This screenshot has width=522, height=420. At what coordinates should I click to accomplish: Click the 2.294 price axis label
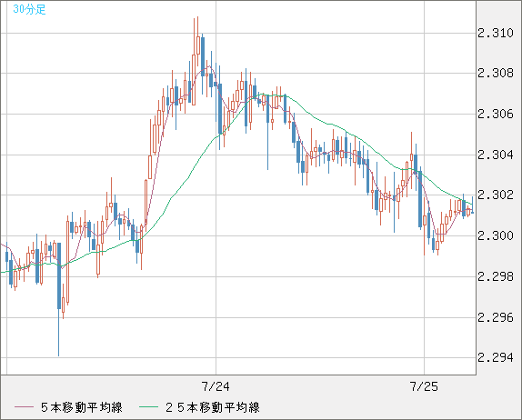(496, 358)
